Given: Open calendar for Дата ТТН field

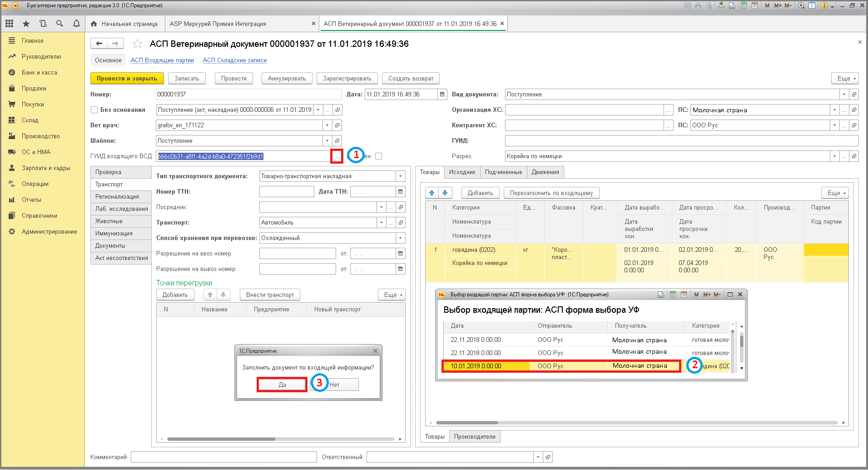Looking at the screenshot, I should 401,191.
